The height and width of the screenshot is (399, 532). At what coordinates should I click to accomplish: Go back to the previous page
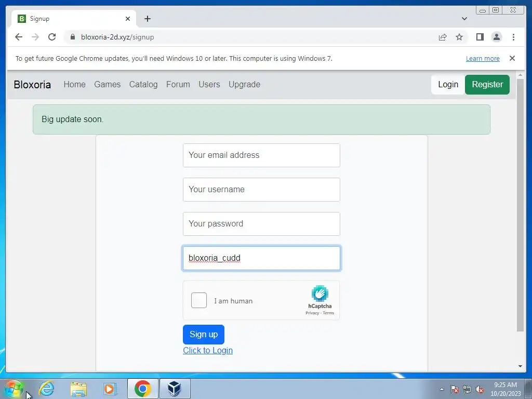coord(19,37)
